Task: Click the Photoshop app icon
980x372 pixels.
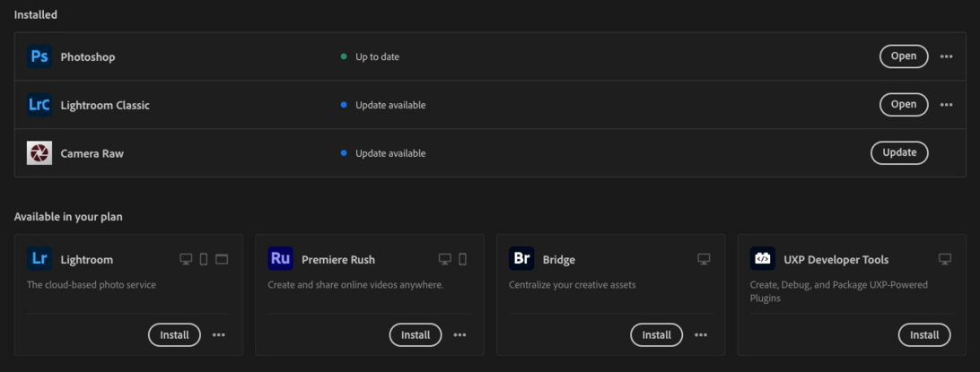Action: pos(39,56)
